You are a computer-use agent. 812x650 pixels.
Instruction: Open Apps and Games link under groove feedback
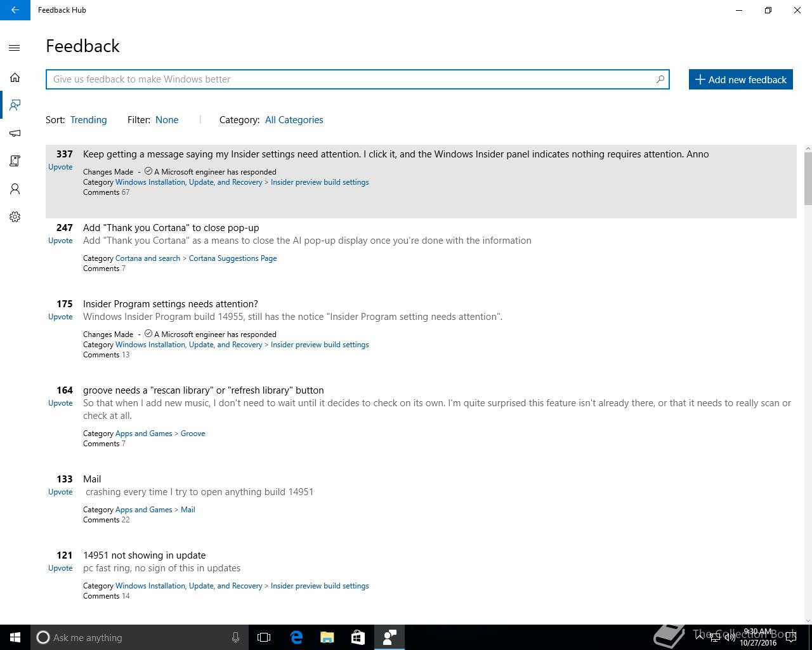[144, 434]
